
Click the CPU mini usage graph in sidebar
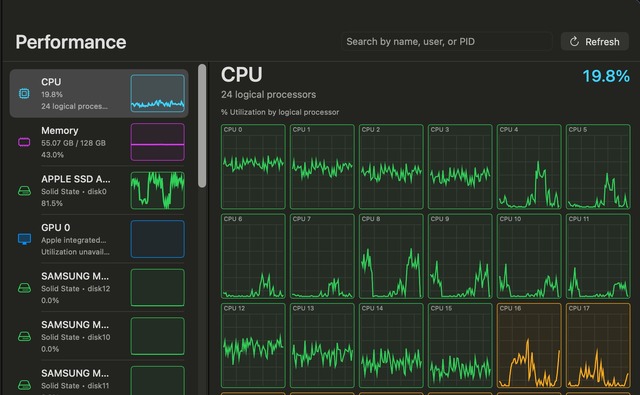158,93
